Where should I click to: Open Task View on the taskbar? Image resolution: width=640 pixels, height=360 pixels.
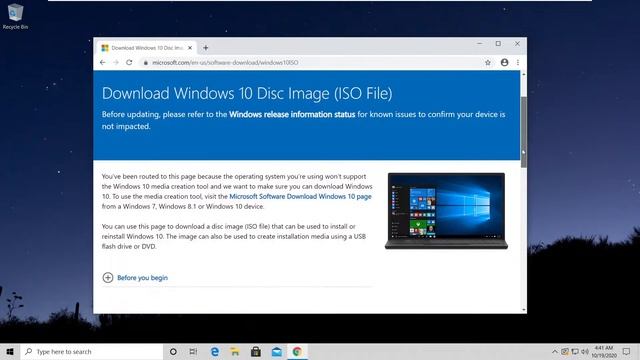click(193, 351)
